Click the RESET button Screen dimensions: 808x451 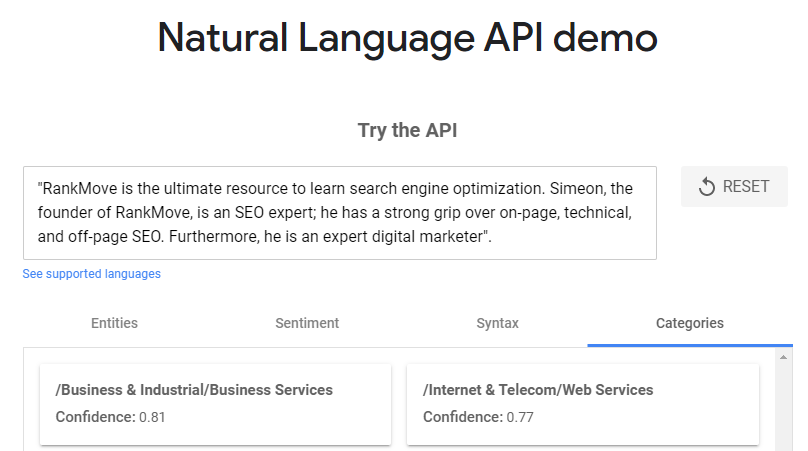click(734, 187)
